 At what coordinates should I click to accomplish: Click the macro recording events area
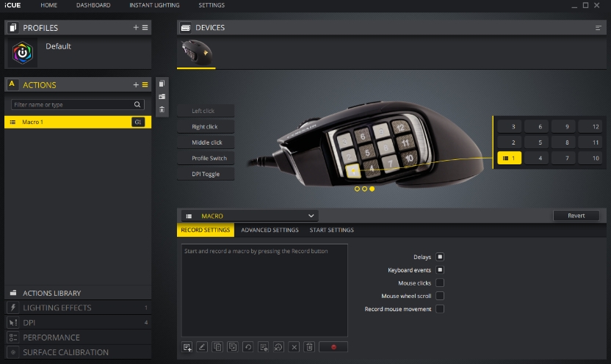pyautogui.click(x=264, y=290)
